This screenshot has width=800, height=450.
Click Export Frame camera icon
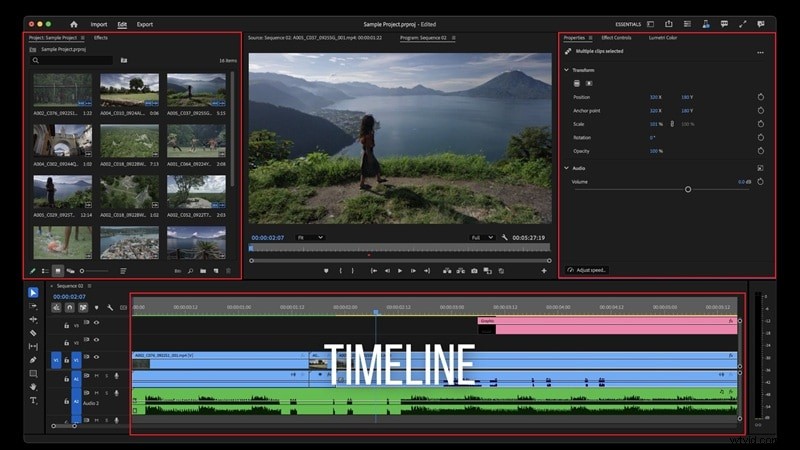[474, 271]
